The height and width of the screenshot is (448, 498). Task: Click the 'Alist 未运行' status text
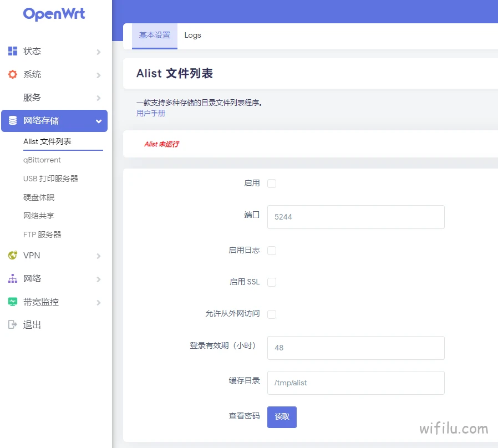(162, 144)
